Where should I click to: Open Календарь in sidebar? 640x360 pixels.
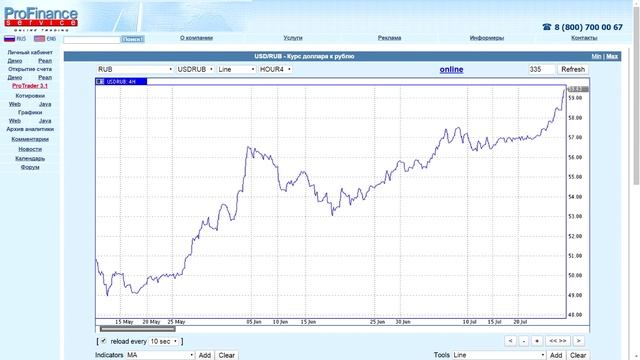pyautogui.click(x=30, y=158)
